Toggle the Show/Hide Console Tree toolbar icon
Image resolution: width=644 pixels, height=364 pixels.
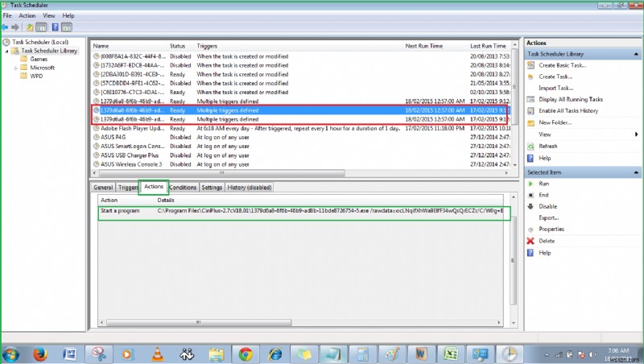(41, 27)
